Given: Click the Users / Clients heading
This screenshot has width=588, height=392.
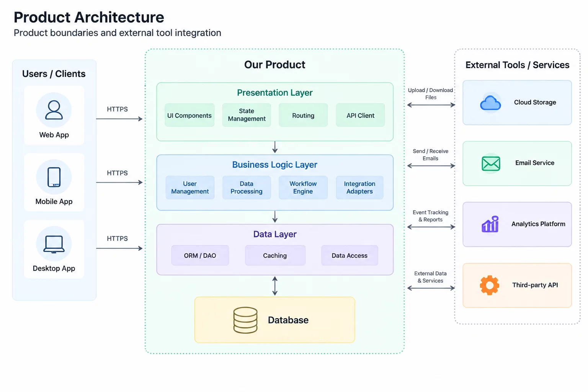Looking at the screenshot, I should [54, 74].
